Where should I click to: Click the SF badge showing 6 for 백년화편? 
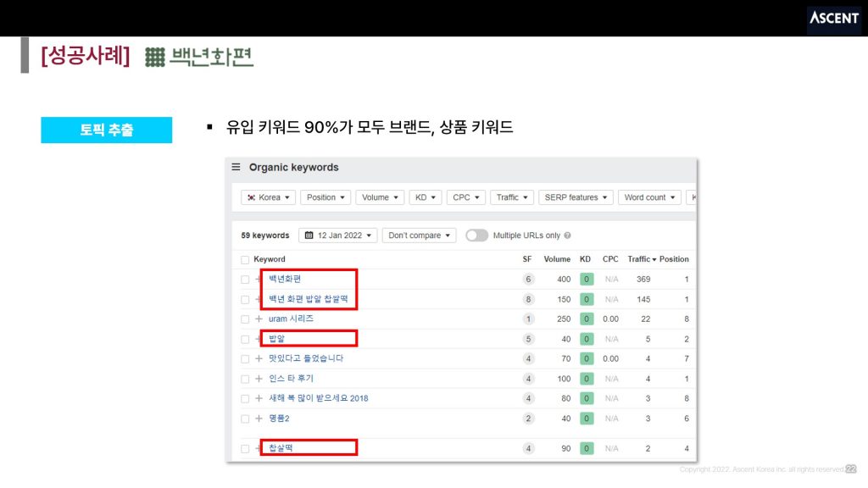(529, 280)
